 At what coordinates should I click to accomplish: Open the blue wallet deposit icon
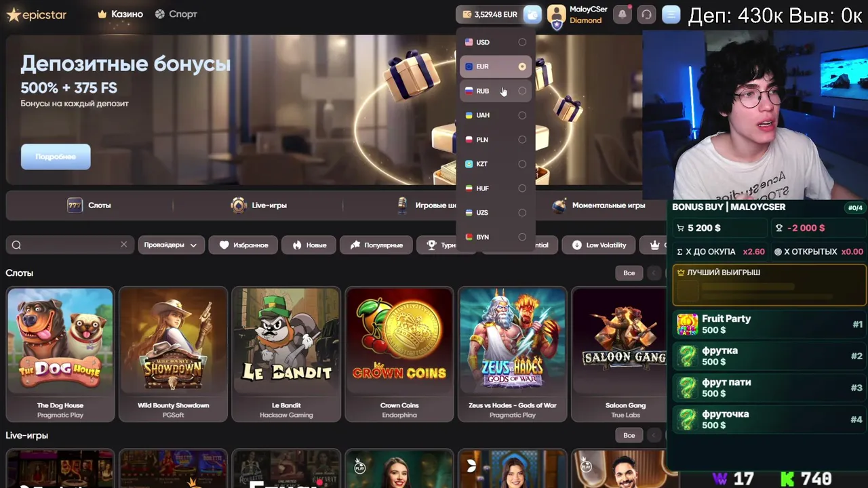coord(533,14)
